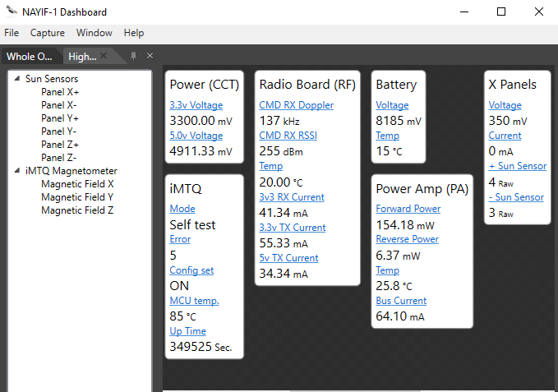The height and width of the screenshot is (392, 558).
Task: Click the 4911.33 mV voltage value
Action: coord(201,151)
